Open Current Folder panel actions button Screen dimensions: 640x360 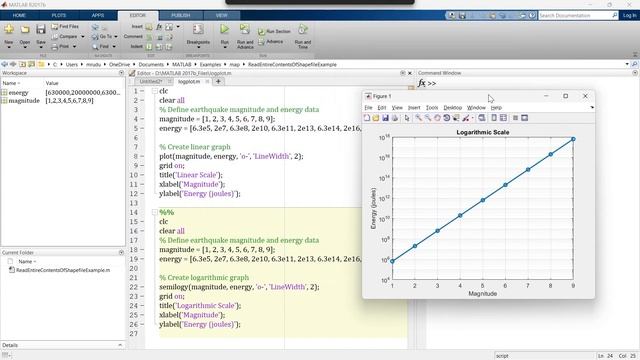point(121,253)
